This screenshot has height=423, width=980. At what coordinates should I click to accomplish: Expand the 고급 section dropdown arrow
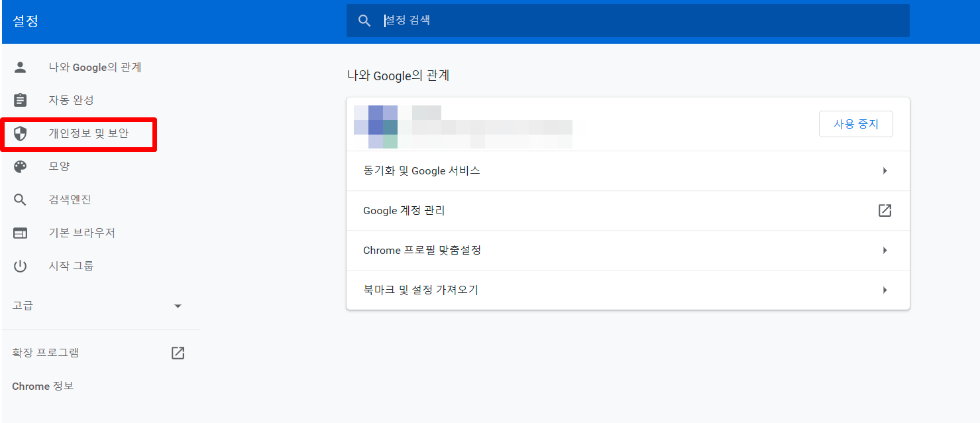pos(178,306)
